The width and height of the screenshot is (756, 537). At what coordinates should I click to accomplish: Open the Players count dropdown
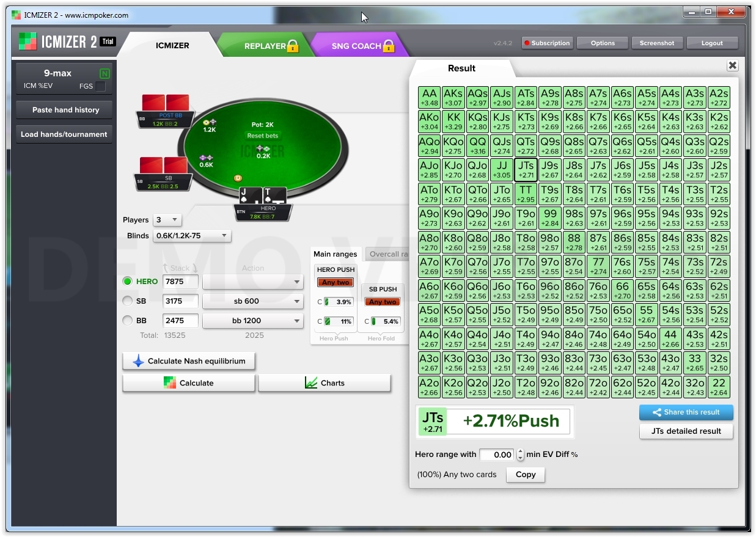167,220
